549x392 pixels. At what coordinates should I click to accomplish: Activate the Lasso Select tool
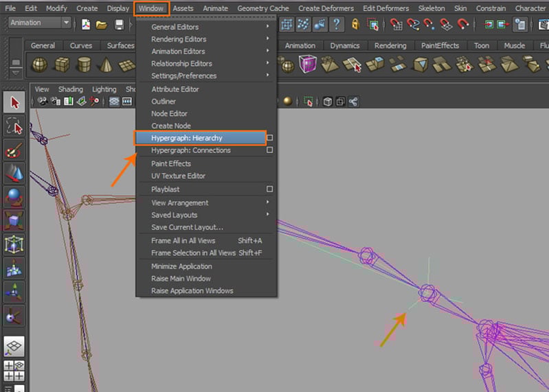click(x=14, y=126)
